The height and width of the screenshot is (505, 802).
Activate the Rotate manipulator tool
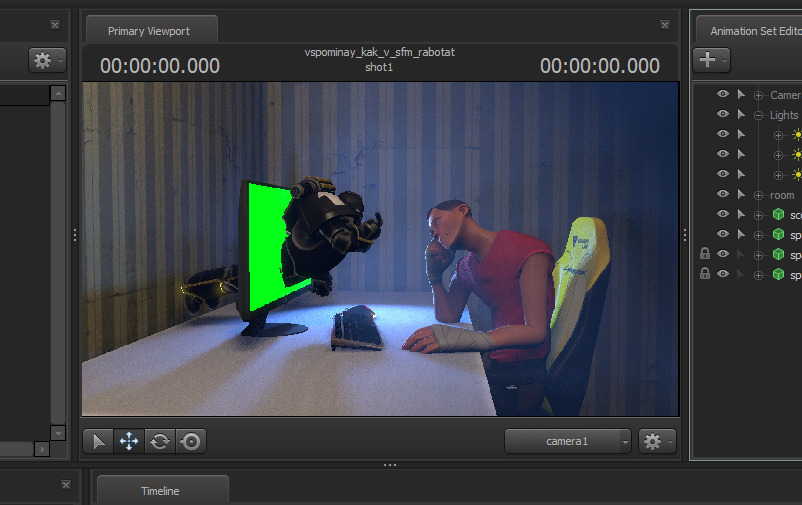coord(160,441)
